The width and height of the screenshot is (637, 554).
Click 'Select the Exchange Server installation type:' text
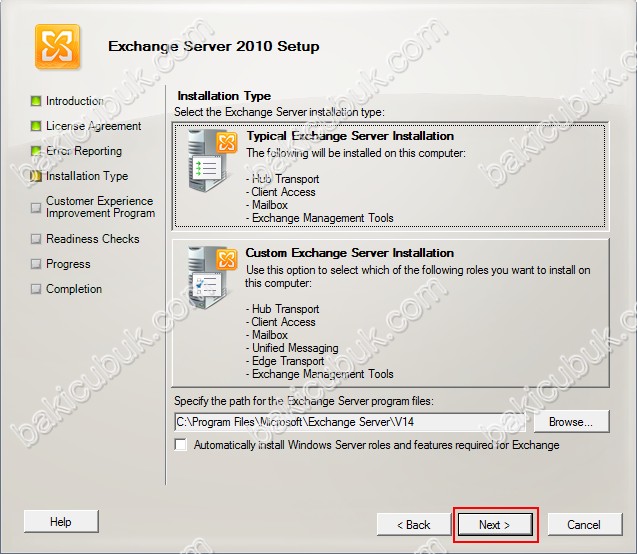(280, 112)
